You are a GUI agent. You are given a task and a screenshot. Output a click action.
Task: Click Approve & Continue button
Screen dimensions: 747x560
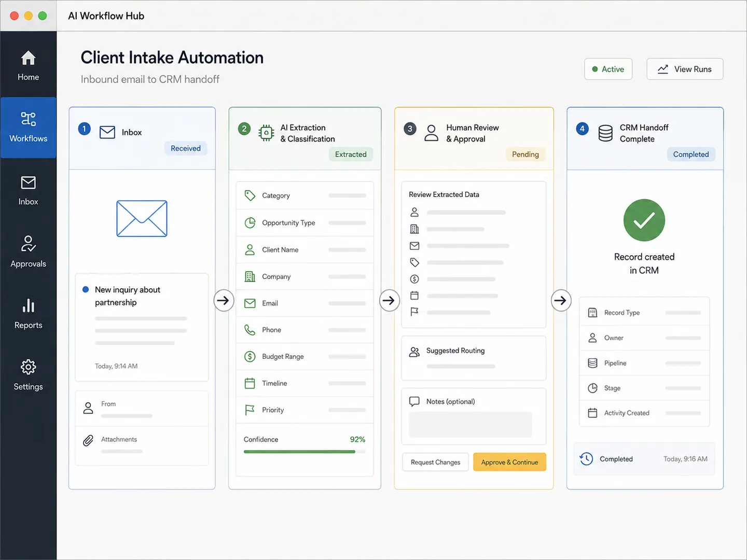pos(509,462)
